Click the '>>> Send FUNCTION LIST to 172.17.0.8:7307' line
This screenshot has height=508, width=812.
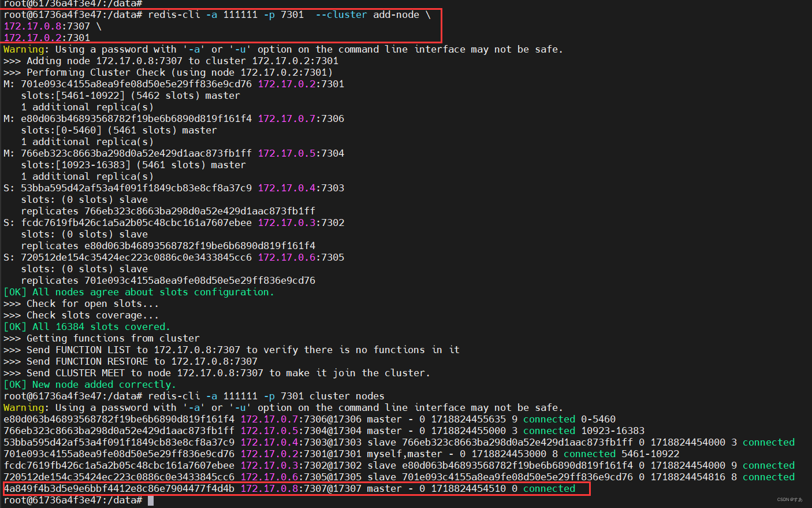tap(232, 350)
